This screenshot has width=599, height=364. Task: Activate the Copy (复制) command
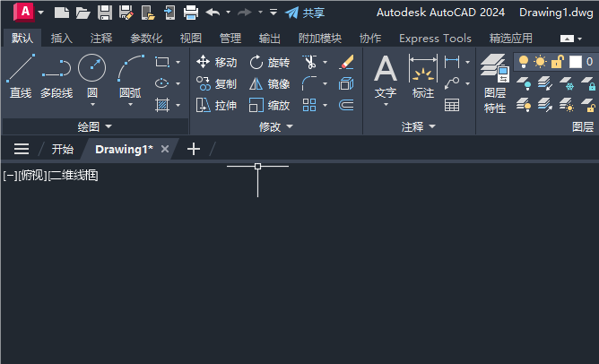(216, 83)
